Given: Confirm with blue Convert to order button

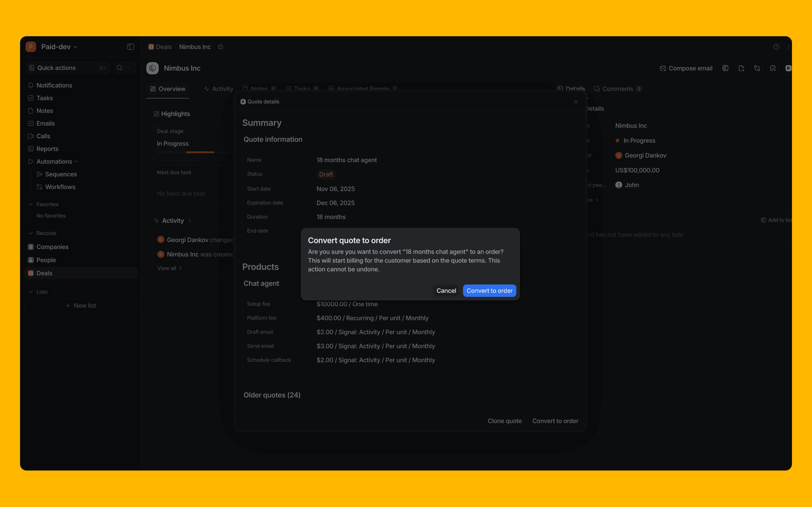Looking at the screenshot, I should 489,291.
